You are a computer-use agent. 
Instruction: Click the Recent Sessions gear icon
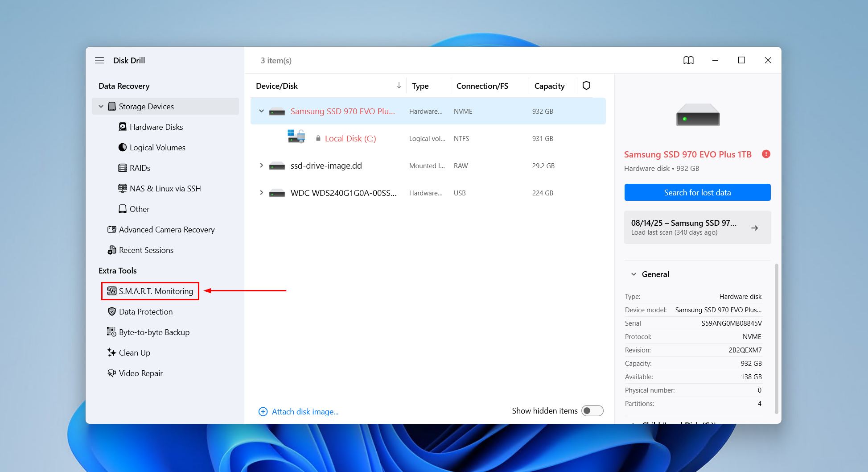point(112,250)
